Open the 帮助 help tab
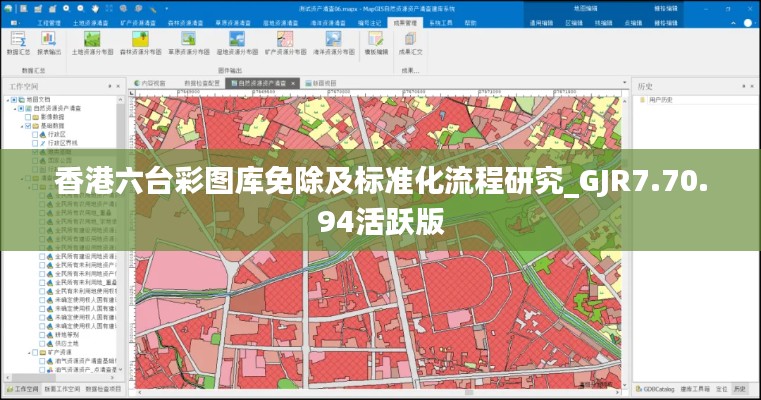The height and width of the screenshot is (400, 761). 470,23
